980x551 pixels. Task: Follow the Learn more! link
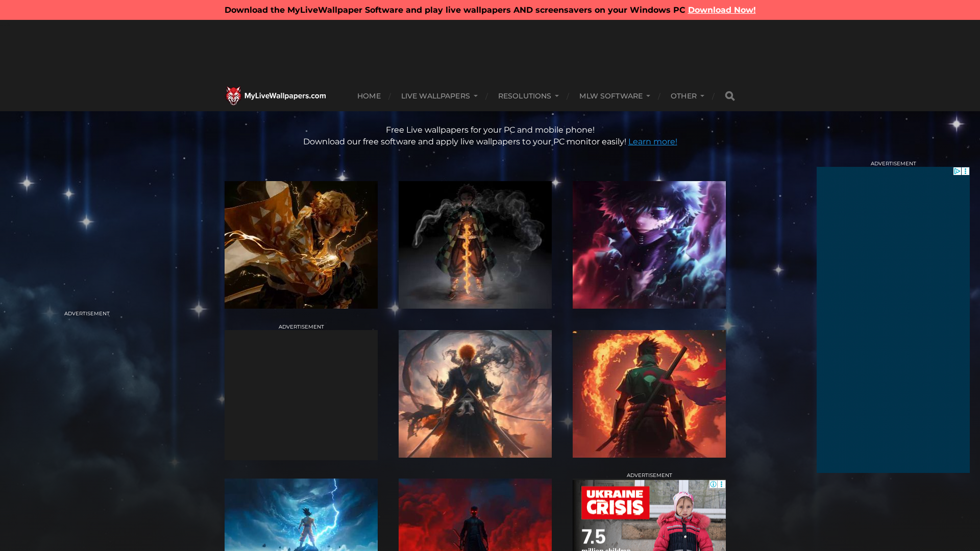pos(652,142)
